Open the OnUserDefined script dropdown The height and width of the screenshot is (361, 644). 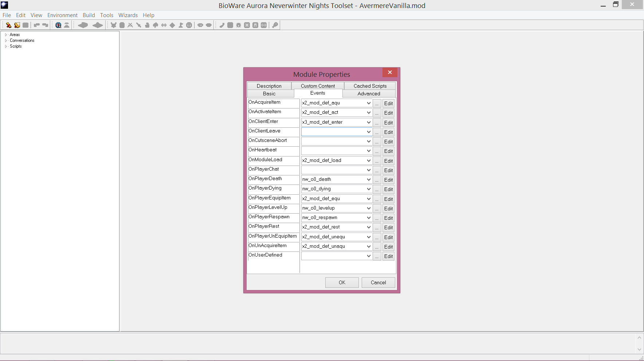click(x=369, y=256)
